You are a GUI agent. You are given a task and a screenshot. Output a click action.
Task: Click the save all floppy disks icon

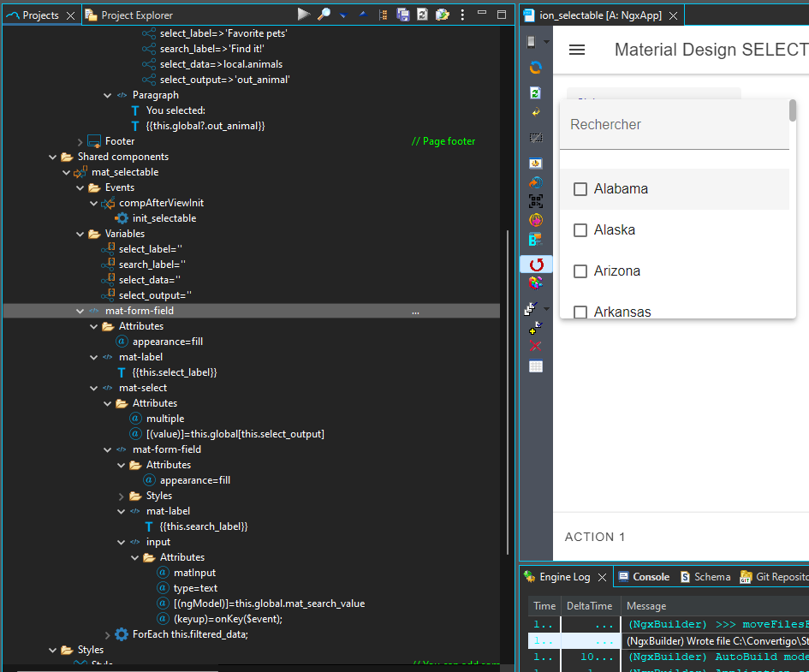tap(403, 15)
